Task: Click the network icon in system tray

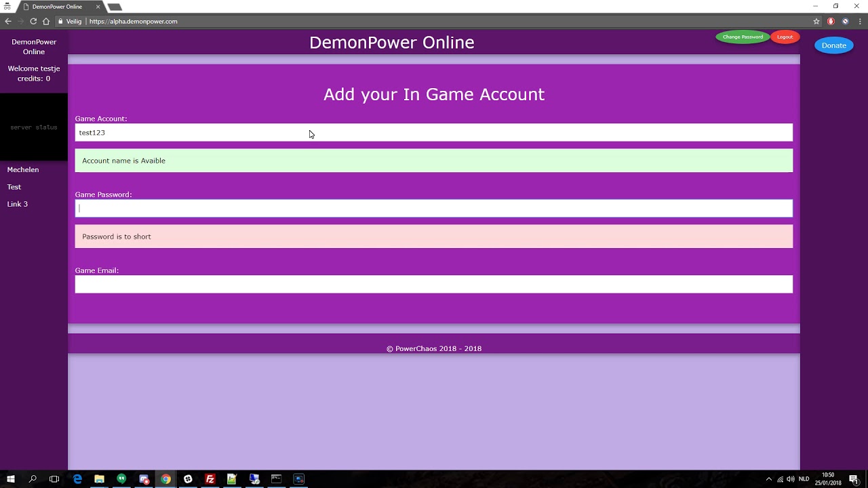Action: [x=780, y=479]
